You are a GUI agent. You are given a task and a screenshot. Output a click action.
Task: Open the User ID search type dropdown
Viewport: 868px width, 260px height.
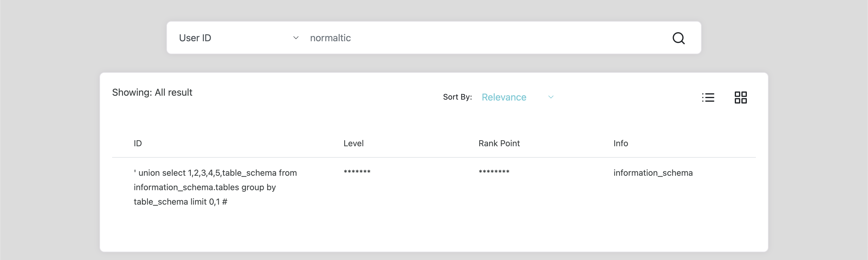click(239, 38)
